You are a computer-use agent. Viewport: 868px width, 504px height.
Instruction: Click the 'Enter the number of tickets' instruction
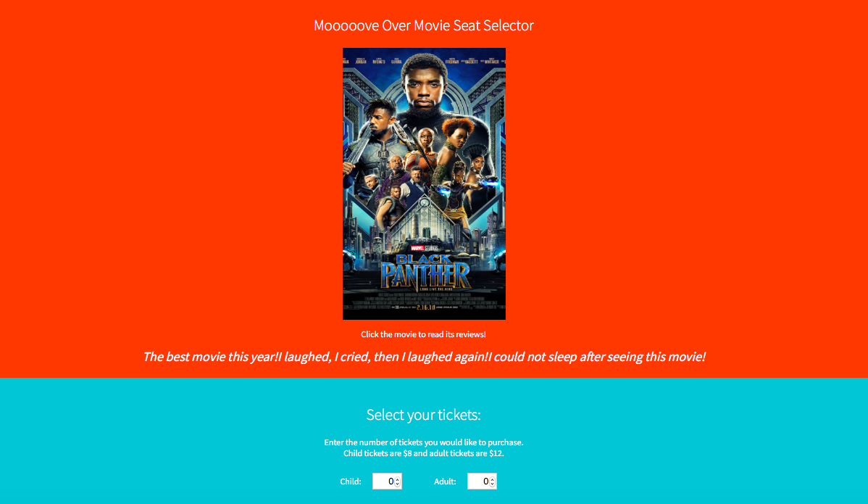[423, 442]
